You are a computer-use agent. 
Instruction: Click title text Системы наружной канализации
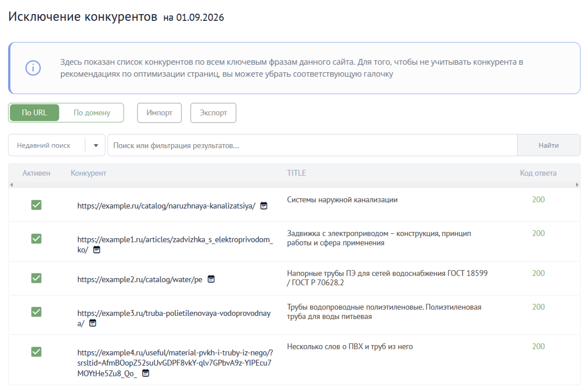click(x=342, y=200)
